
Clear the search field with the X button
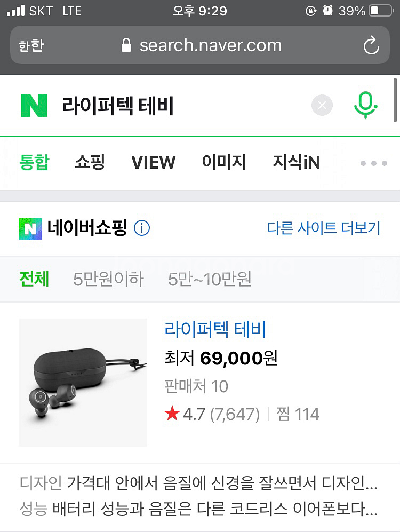[322, 105]
